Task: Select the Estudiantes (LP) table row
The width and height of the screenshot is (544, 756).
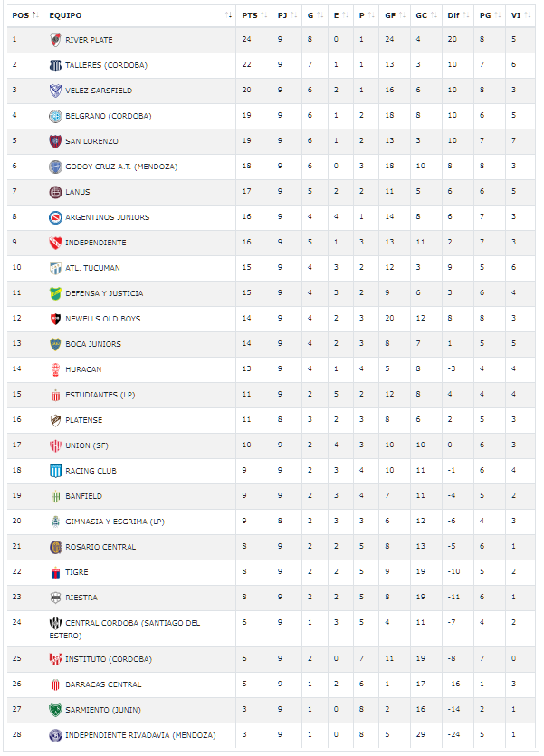Action: 272,395
